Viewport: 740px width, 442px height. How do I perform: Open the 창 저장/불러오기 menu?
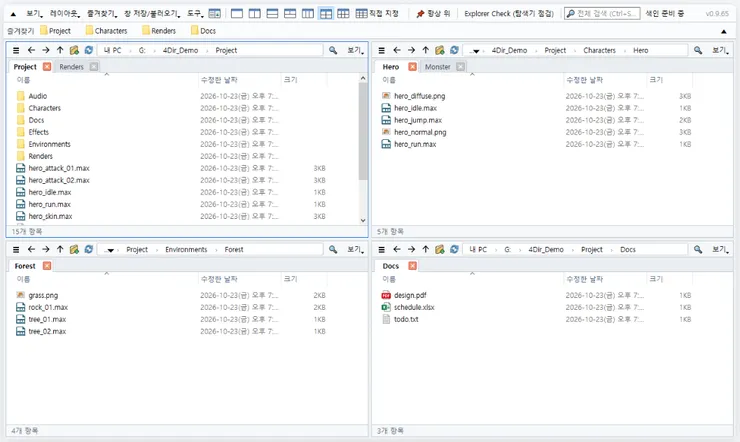[x=152, y=13]
